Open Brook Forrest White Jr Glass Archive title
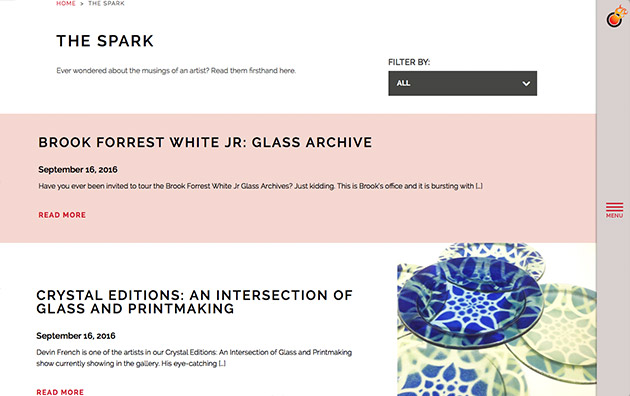630x396 pixels. tap(205, 142)
